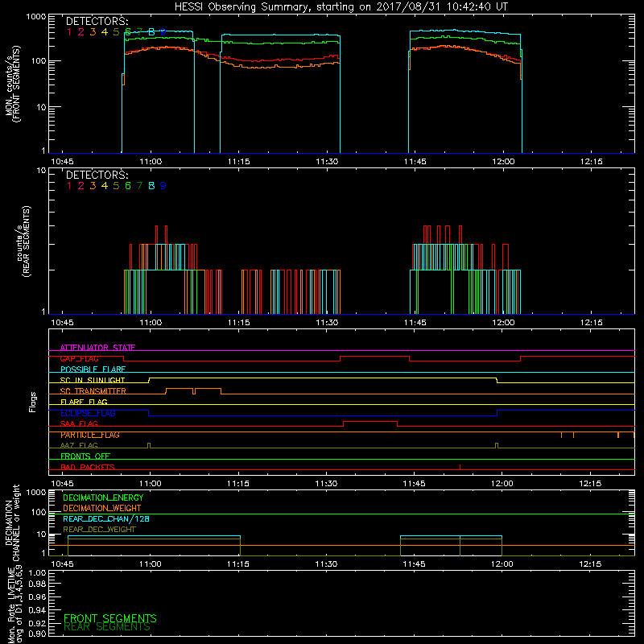This screenshot has width=644, height=644.
Task: Click the 10 y-axis tick in rear segments panel
Action: point(42,171)
